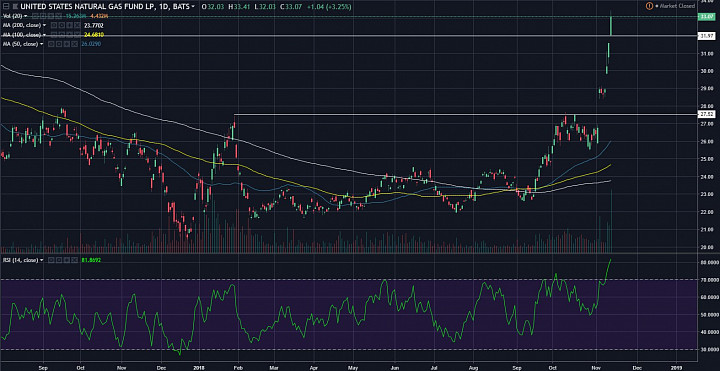
Task: Click the Dec label near the right of time axis
Action: (636, 368)
